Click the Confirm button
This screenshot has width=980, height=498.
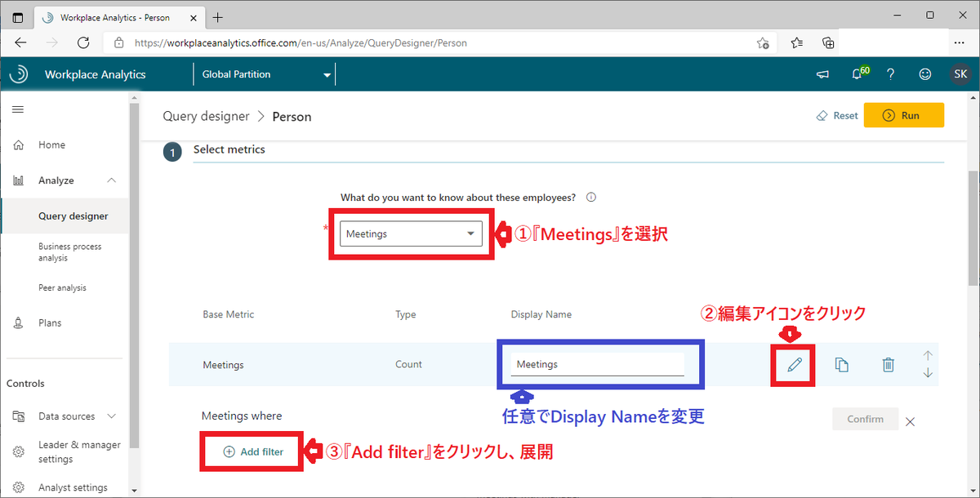[865, 420]
